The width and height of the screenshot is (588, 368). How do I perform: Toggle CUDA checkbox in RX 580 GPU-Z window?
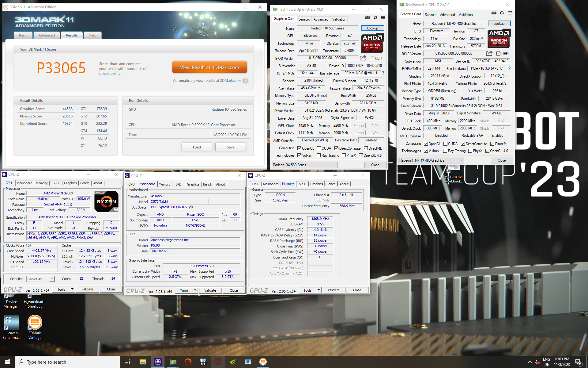(319, 148)
